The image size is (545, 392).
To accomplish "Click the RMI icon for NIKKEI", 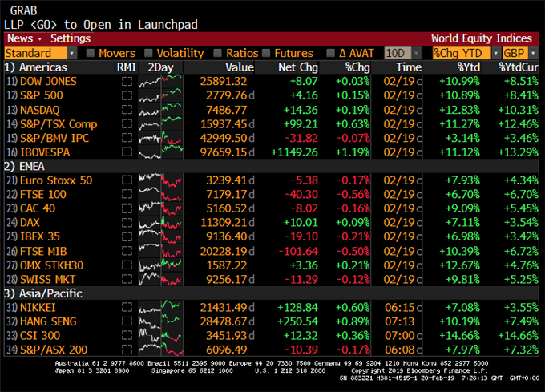I will point(127,308).
